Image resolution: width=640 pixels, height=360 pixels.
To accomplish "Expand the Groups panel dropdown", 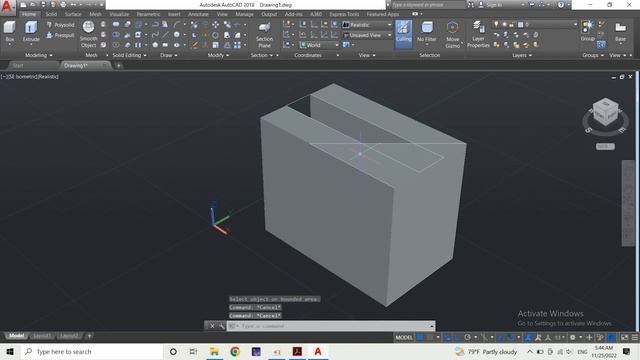I will click(x=593, y=55).
